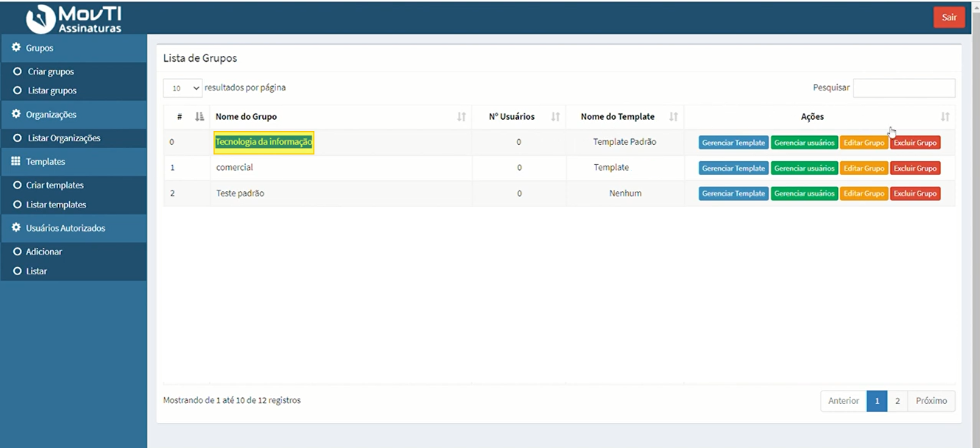This screenshot has width=980, height=448.
Task: Click the MovTI Assinaturas logo
Action: (74, 18)
